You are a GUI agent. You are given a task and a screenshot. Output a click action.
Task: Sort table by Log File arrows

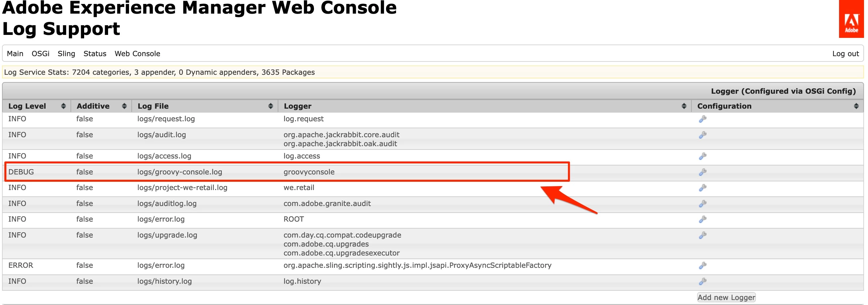point(270,106)
